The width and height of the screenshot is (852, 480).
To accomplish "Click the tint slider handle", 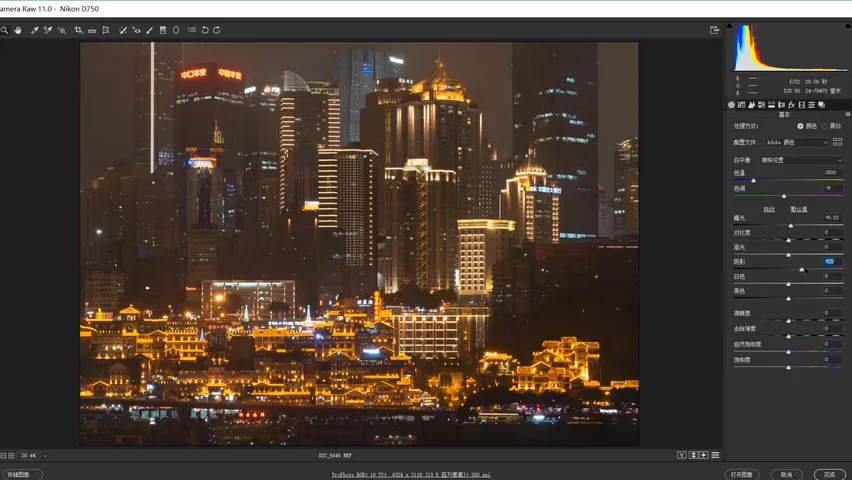I will click(x=784, y=196).
